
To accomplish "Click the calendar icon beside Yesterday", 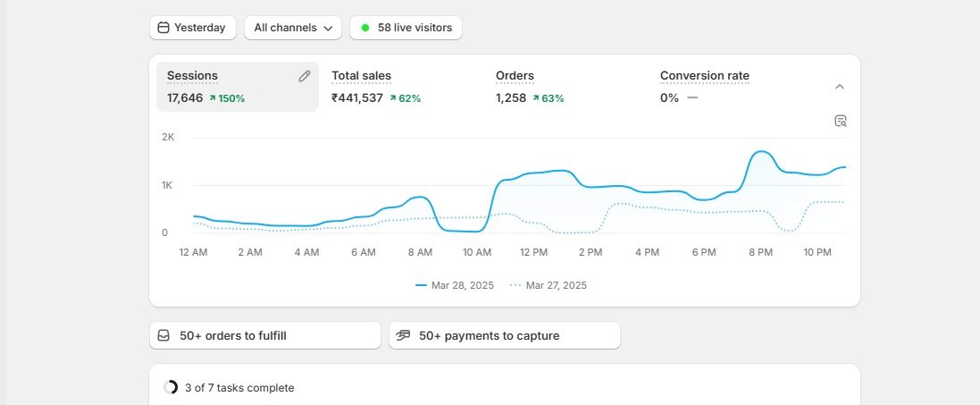I will pyautogui.click(x=163, y=28).
